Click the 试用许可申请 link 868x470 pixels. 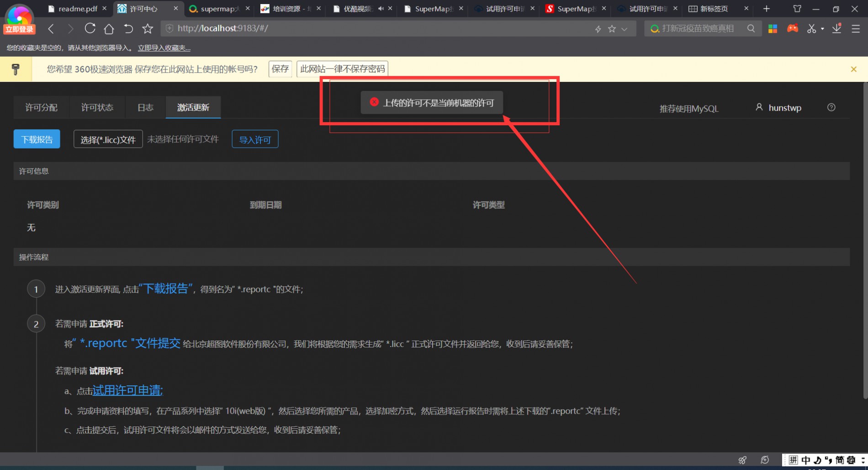click(127, 390)
